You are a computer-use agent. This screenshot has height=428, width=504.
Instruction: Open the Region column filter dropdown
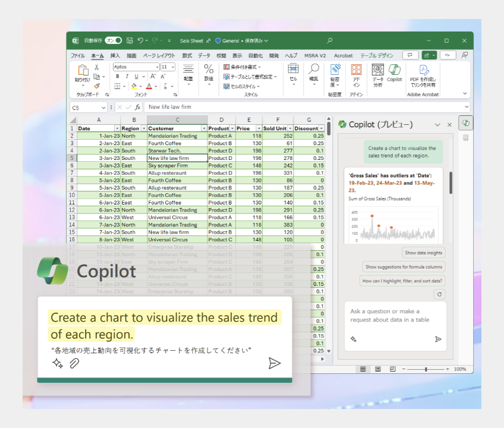(143, 128)
